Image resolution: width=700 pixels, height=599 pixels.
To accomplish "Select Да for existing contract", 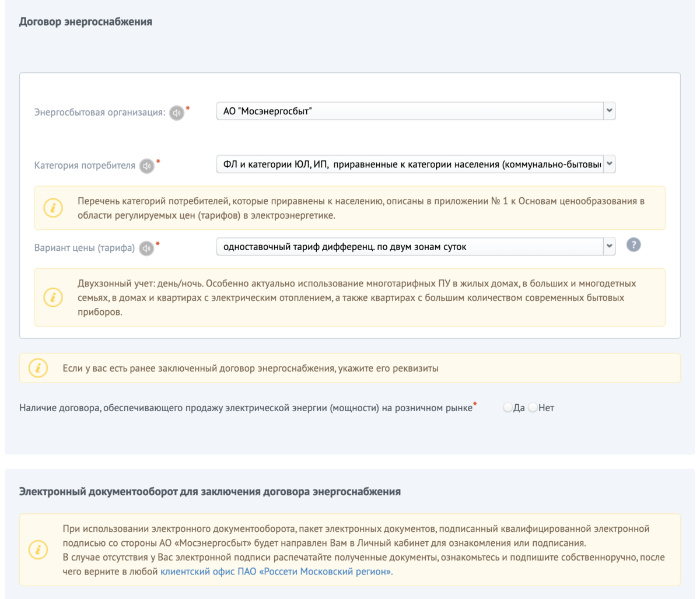I will 508,408.
